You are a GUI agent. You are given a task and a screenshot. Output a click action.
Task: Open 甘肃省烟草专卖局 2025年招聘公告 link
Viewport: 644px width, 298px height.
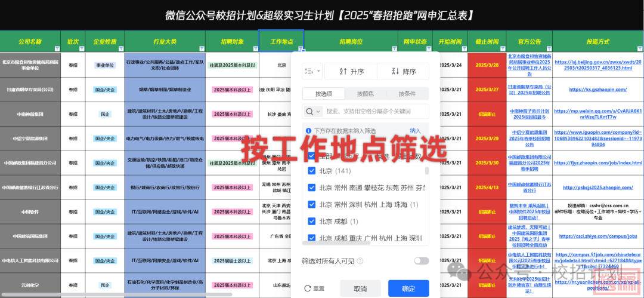(529, 90)
